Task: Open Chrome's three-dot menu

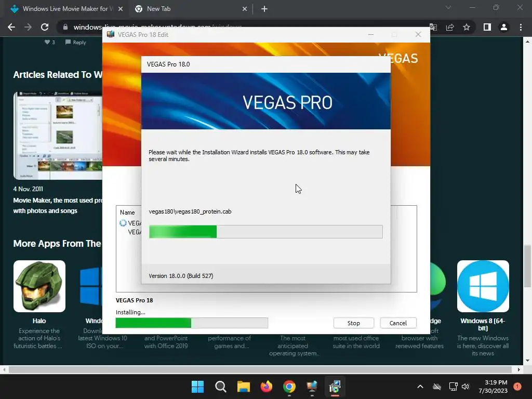Action: coord(521,27)
